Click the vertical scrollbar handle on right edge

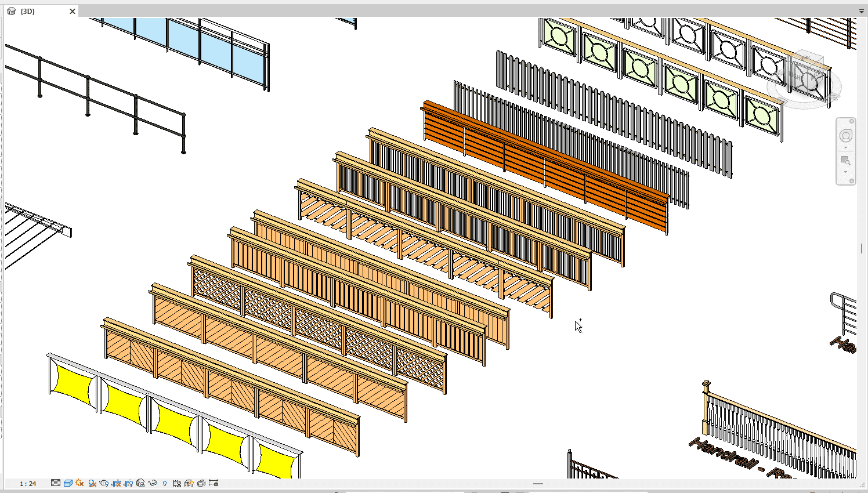pyautogui.click(x=862, y=248)
